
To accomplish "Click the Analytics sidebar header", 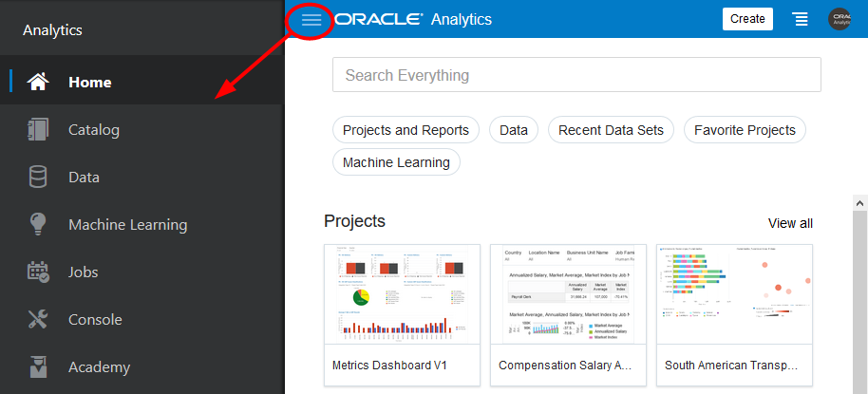I will click(52, 29).
